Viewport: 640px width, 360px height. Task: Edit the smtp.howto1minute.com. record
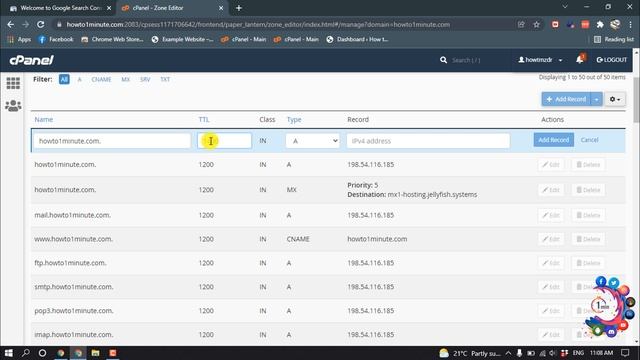pos(551,287)
